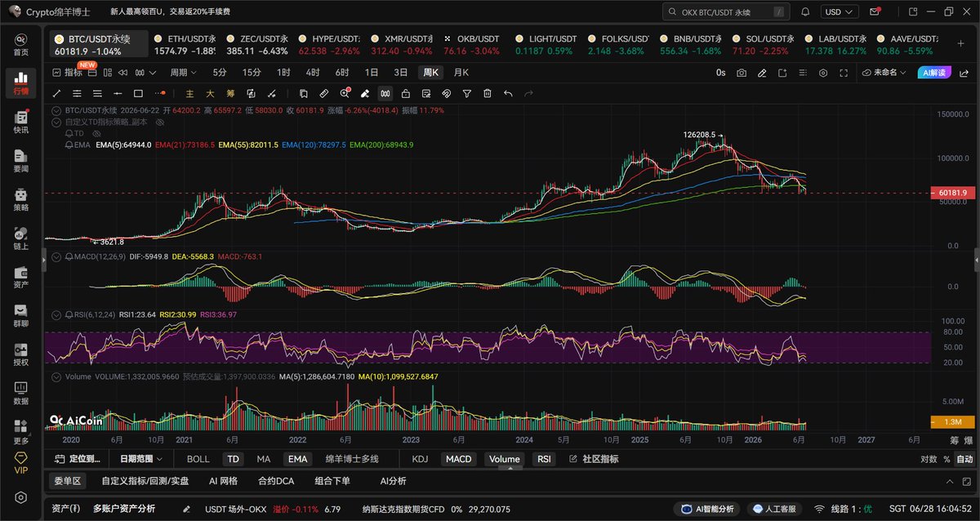
Task: Expand the 日期范围 date range dropdown
Action: [x=140, y=459]
